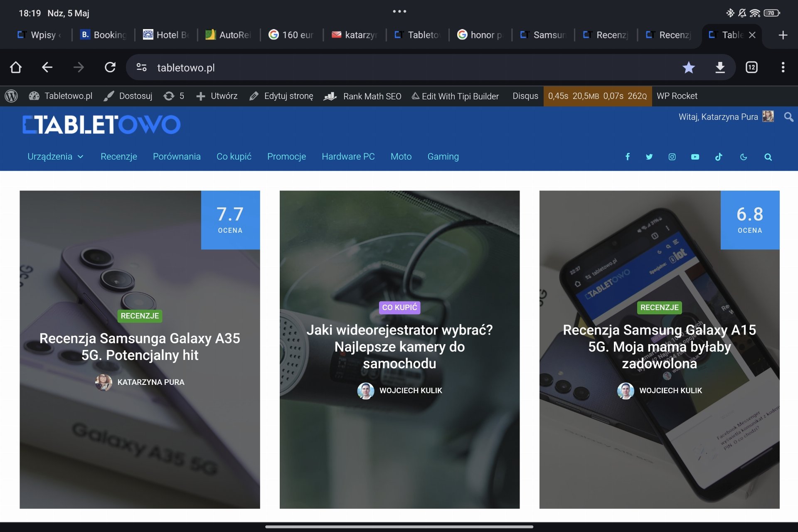Viewport: 798px width, 532px height.
Task: Open Tabletowo.pl dashboard link in admin bar
Action: 61,96
